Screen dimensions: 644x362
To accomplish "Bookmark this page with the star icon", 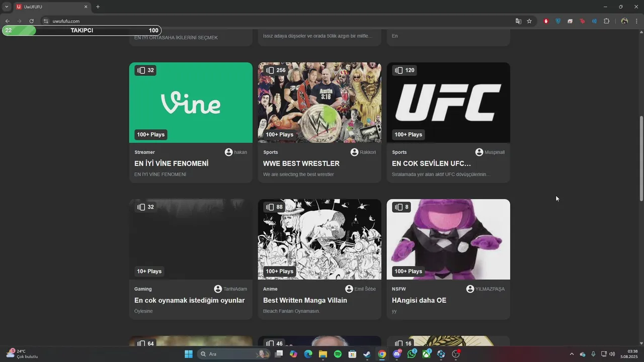I will pos(529,21).
